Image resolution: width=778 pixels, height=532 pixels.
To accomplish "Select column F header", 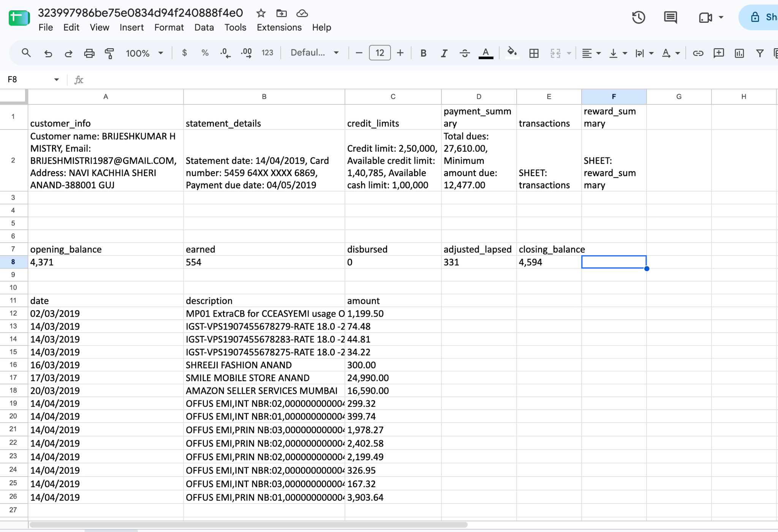I will 614,96.
